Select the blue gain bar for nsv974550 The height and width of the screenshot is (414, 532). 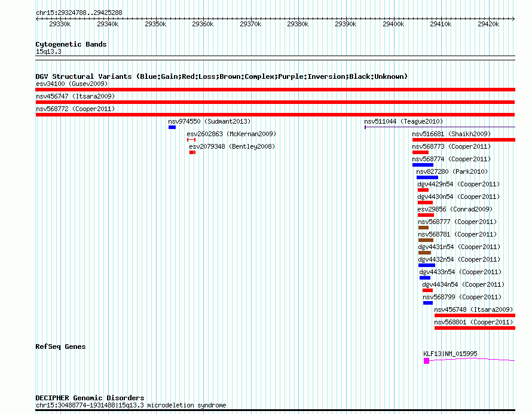click(172, 127)
